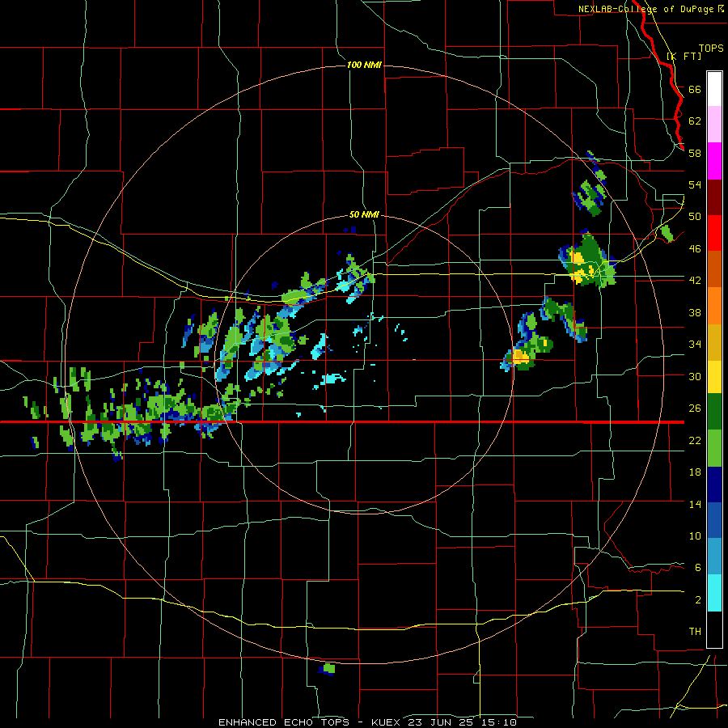Click the bright red legend swatch below 50

pos(714,233)
